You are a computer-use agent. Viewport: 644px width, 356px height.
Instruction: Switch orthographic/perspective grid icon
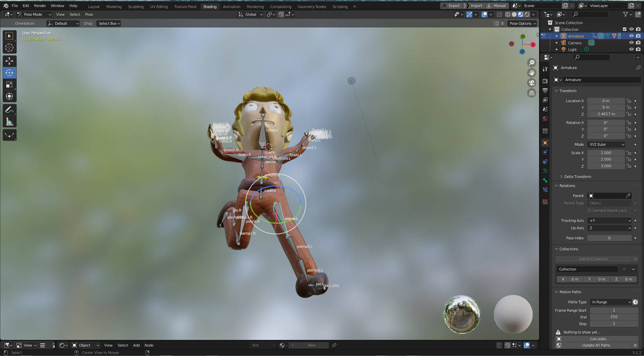(x=531, y=93)
